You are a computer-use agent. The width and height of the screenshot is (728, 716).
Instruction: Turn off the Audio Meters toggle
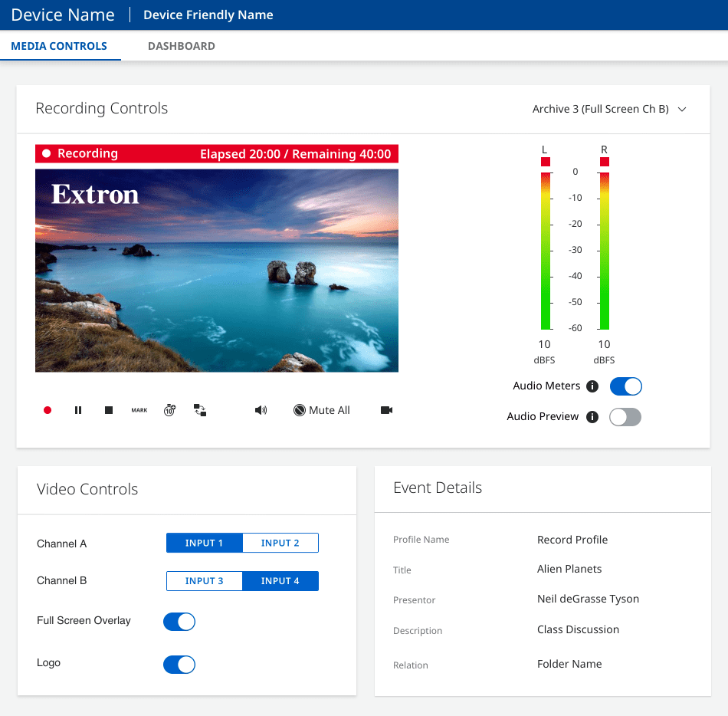(x=625, y=386)
